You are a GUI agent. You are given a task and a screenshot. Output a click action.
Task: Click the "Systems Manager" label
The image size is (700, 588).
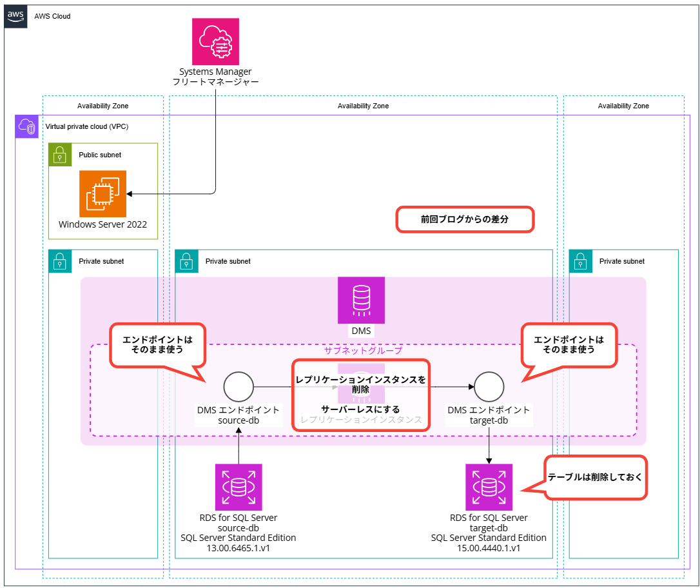[216, 72]
